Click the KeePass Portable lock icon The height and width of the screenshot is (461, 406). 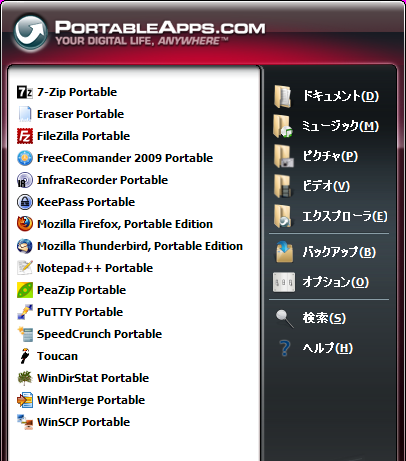point(25,202)
